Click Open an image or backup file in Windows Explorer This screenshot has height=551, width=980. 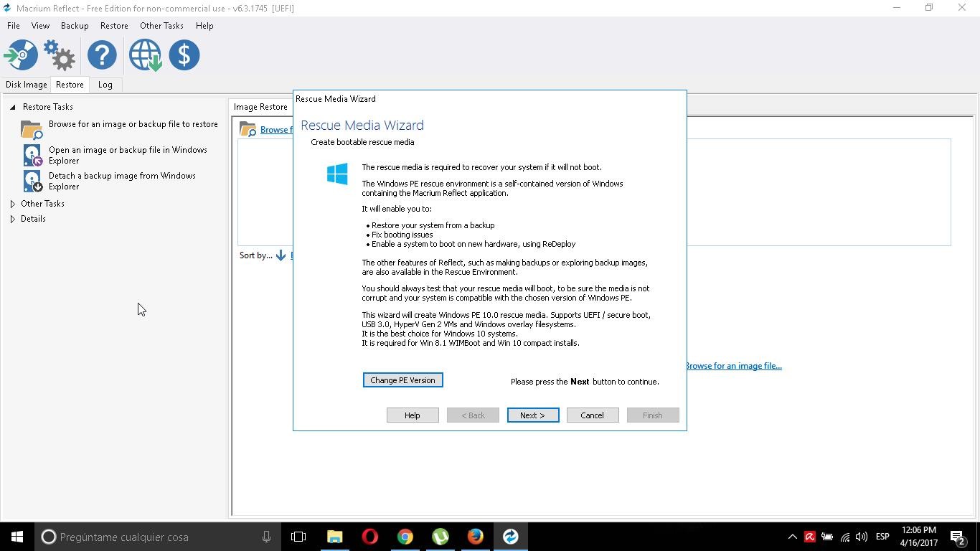(128, 155)
